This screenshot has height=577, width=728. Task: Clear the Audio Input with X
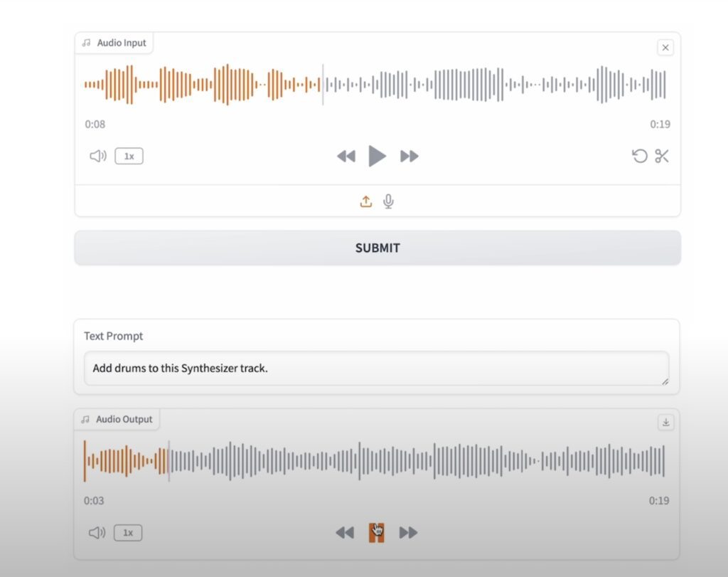(665, 48)
